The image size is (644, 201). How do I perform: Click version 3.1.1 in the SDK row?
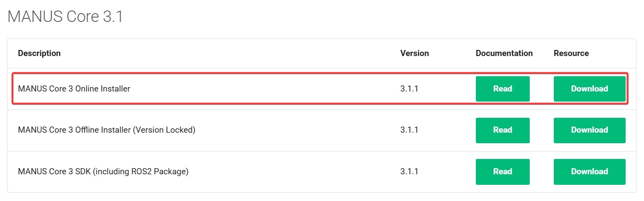(409, 172)
